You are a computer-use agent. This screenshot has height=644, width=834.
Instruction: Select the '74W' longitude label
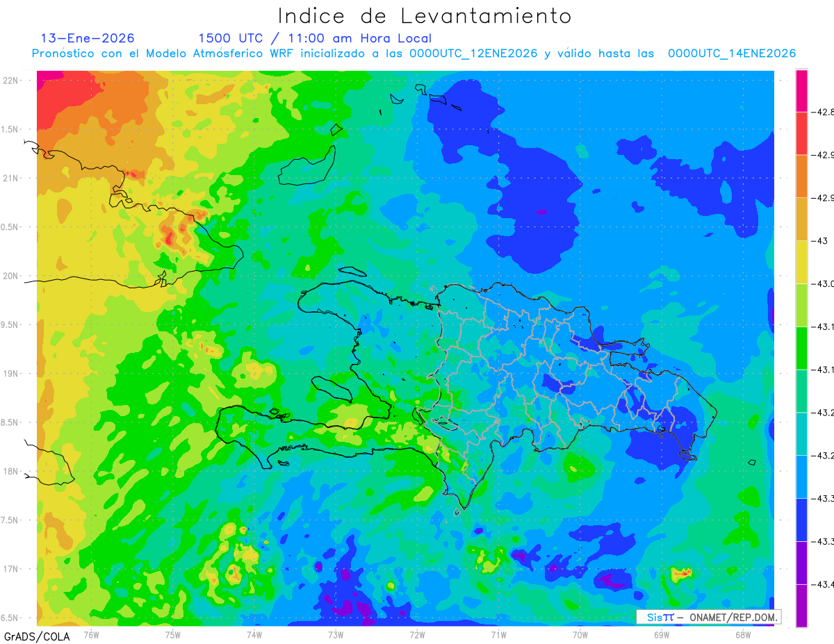[254, 634]
